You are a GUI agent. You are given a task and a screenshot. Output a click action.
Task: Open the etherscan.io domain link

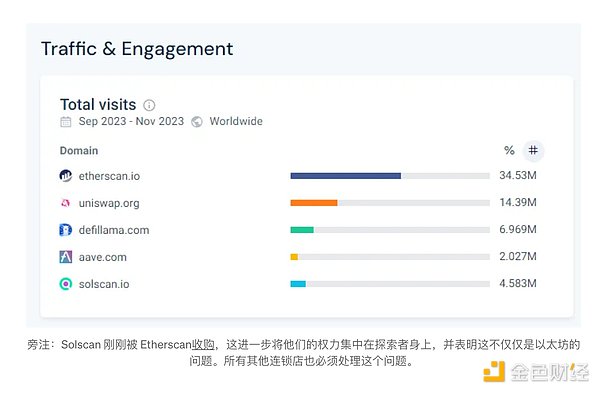tap(109, 176)
